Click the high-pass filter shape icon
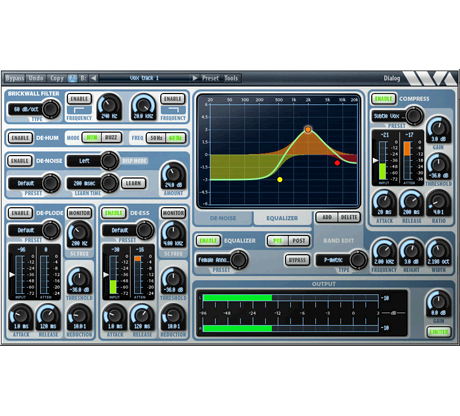Image resolution: width=460 pixels, height=416 pixels. point(79,110)
